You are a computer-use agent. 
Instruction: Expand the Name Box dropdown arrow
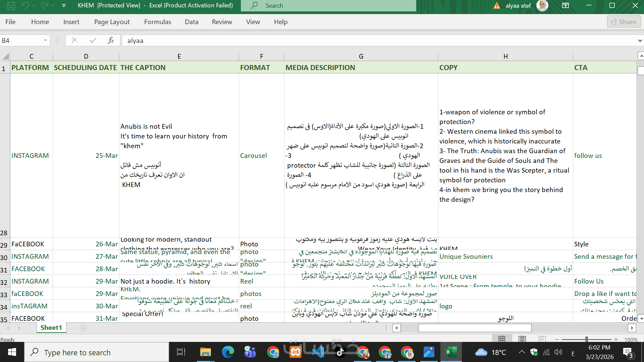pyautogui.click(x=45, y=41)
